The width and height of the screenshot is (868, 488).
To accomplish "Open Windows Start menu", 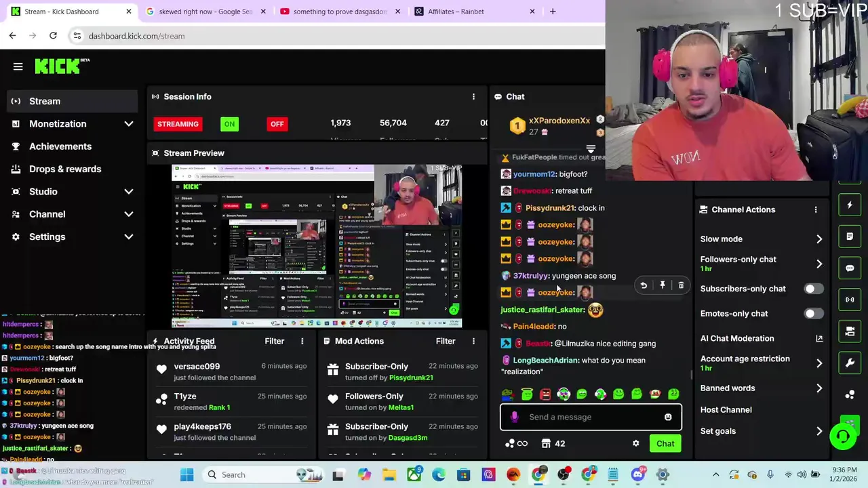I will (186, 474).
